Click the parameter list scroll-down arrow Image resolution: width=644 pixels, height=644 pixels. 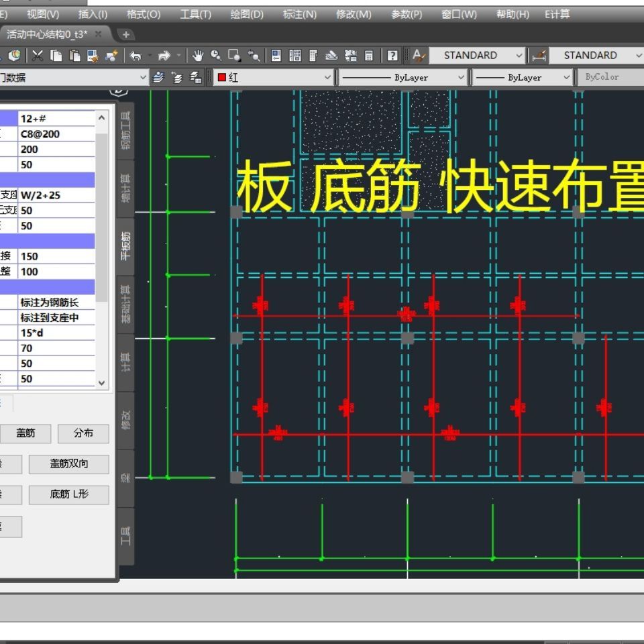(x=102, y=382)
